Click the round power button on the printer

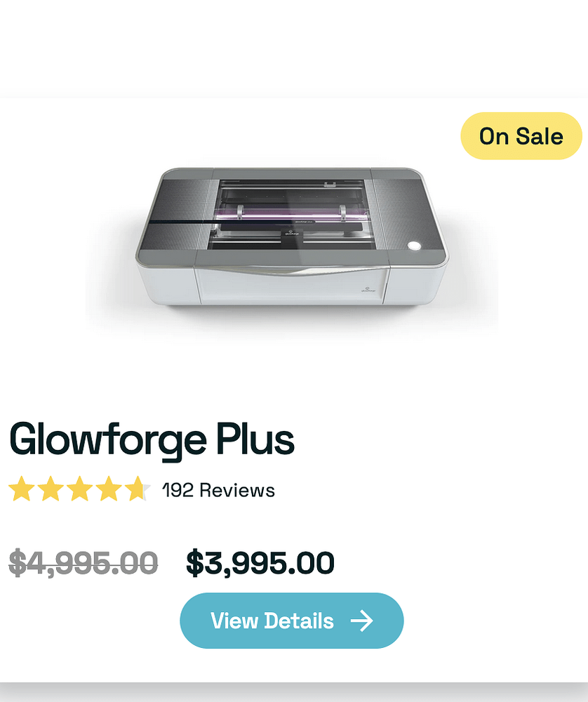click(415, 246)
